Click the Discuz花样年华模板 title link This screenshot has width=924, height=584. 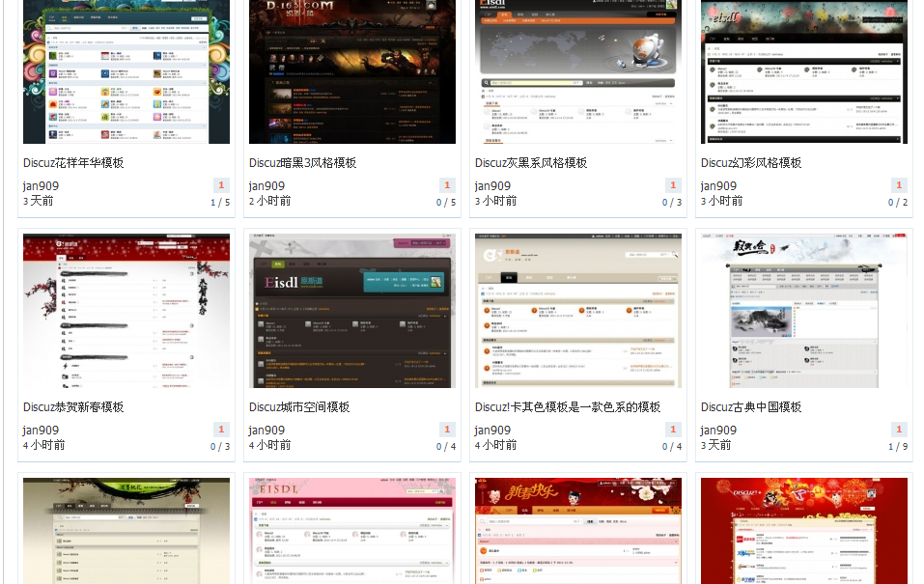click(x=73, y=162)
